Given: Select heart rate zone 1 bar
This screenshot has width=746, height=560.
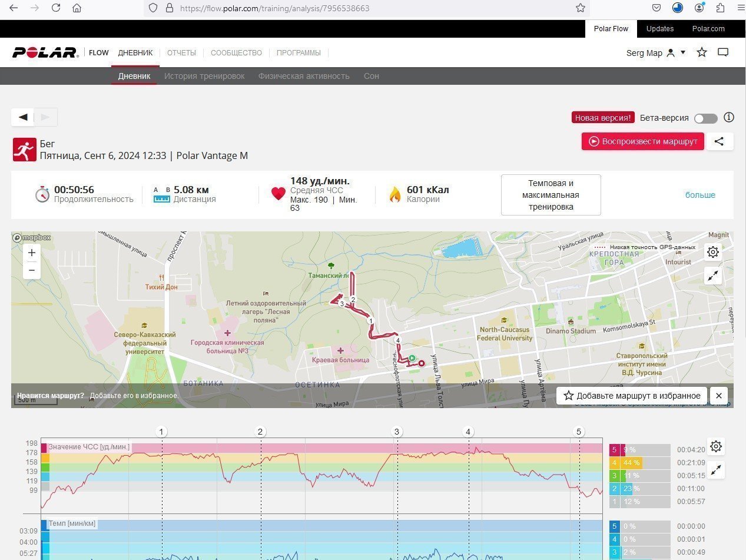Looking at the screenshot, I should [639, 502].
